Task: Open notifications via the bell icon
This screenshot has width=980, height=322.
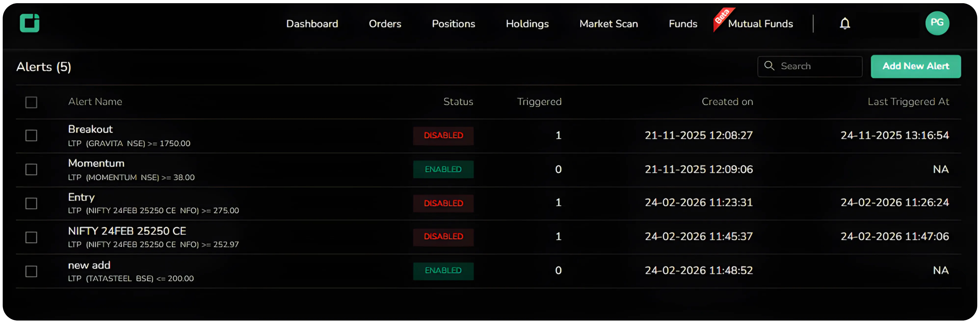Action: click(x=845, y=24)
